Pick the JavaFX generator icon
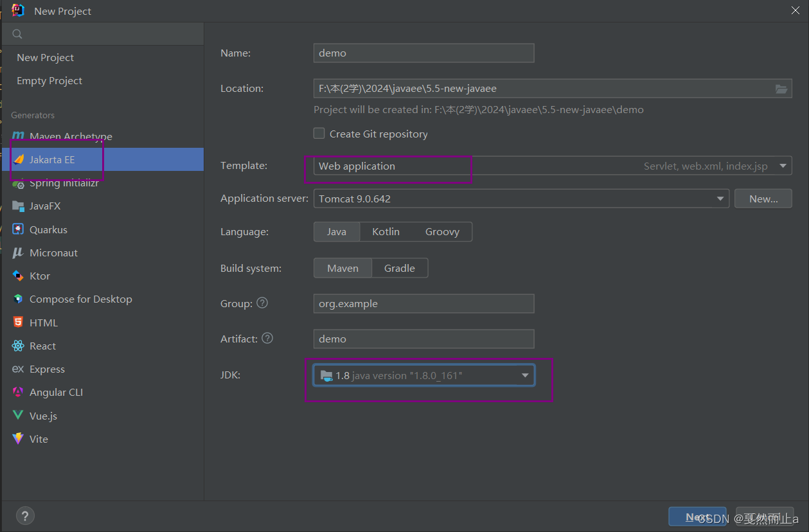The width and height of the screenshot is (809, 532). (x=18, y=206)
